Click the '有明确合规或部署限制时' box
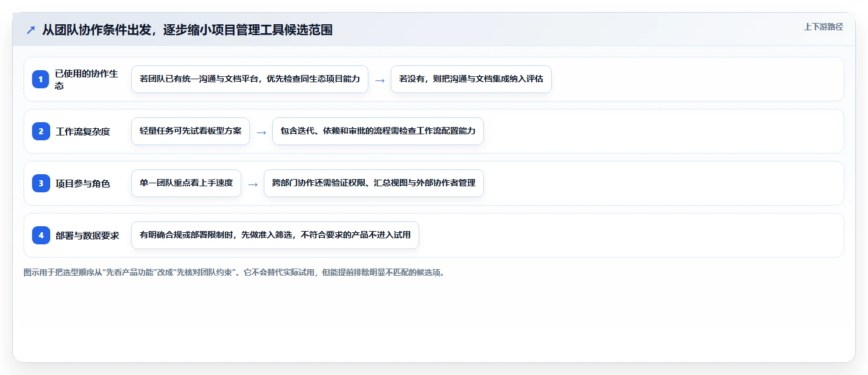This screenshot has height=375, width=868. point(275,235)
